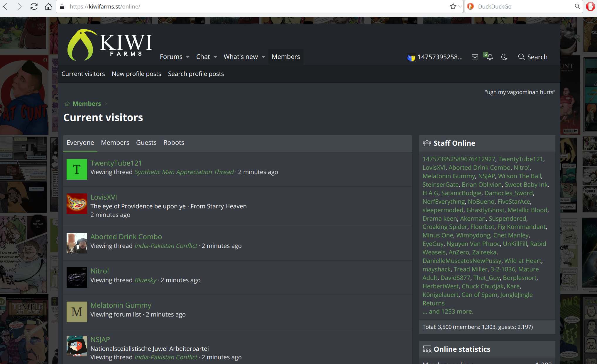Expand the Chat dropdown arrow
This screenshot has height=364, width=597.
point(215,57)
